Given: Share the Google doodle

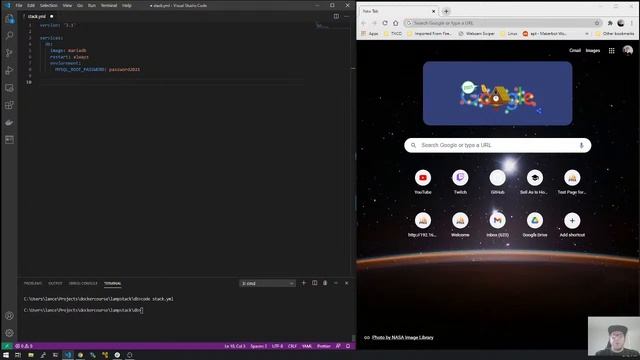Looking at the screenshot, I should click(539, 111).
